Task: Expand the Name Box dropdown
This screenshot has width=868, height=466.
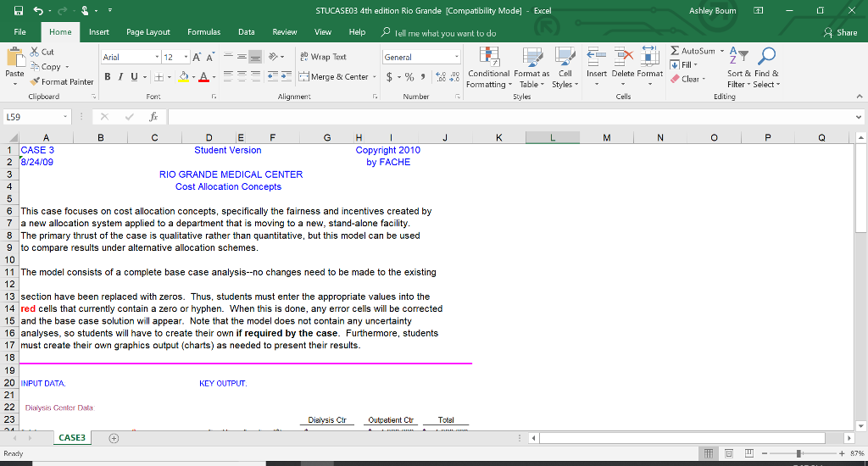Action: [x=65, y=117]
